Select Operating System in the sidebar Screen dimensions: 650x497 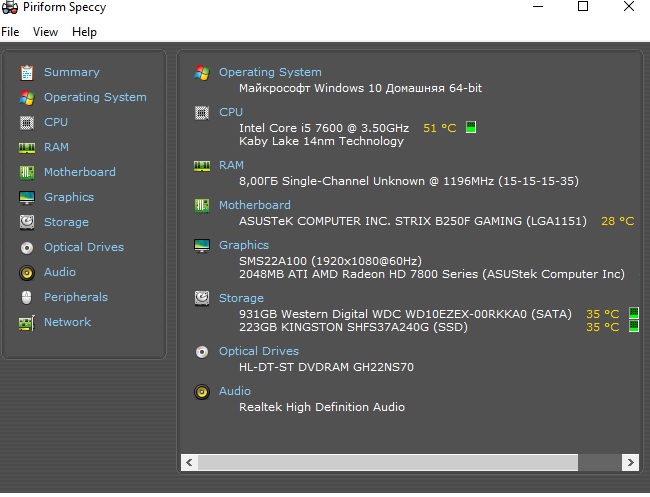pos(95,97)
